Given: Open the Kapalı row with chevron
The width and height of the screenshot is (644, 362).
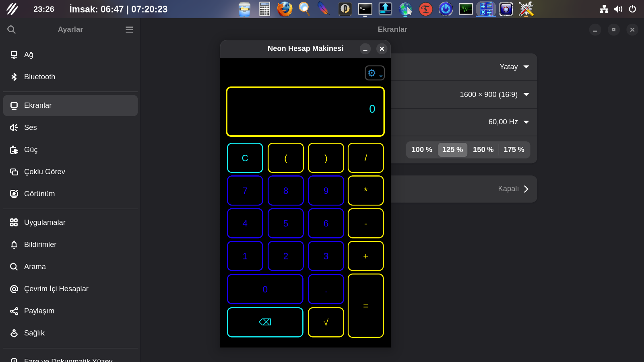Looking at the screenshot, I should point(513,189).
